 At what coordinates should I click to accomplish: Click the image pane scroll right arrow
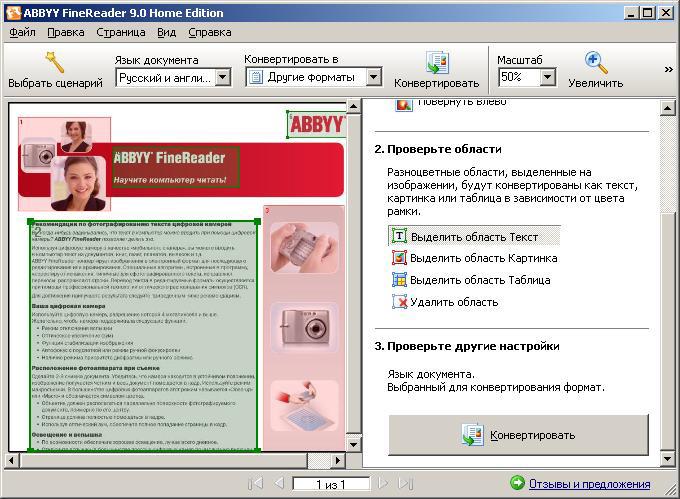click(338, 460)
